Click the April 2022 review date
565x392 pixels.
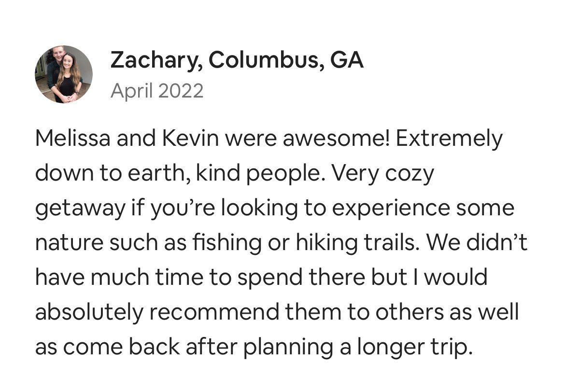[157, 91]
